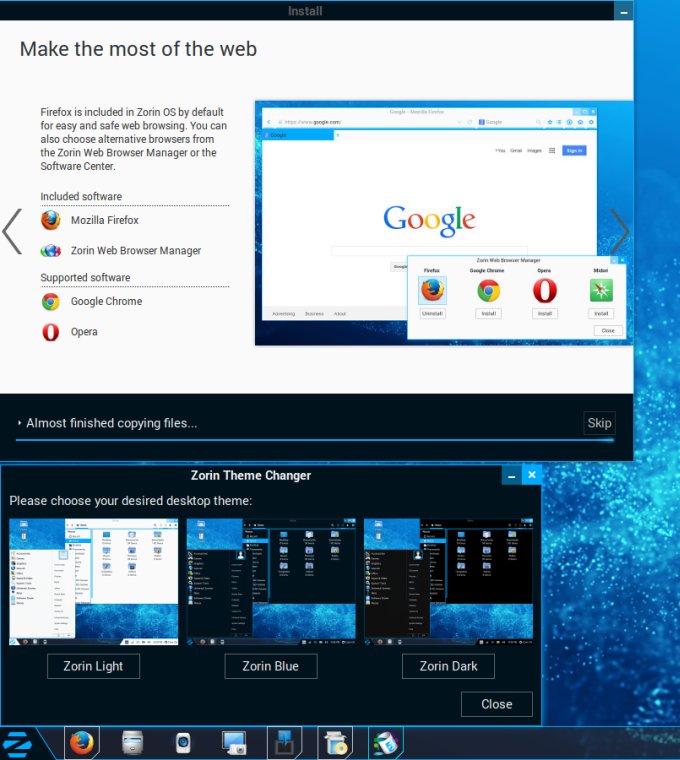680x760 pixels.
Task: Go to the next installer slide
Action: (x=619, y=232)
